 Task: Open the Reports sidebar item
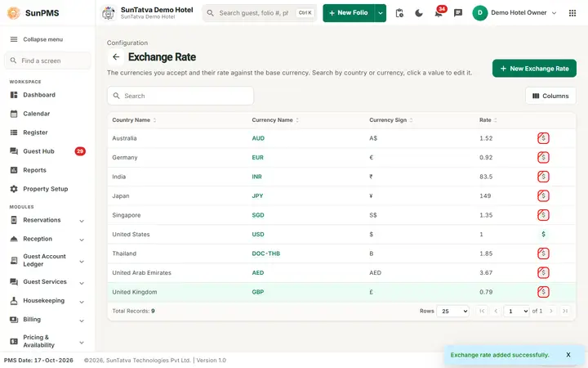pyautogui.click(x=47, y=170)
